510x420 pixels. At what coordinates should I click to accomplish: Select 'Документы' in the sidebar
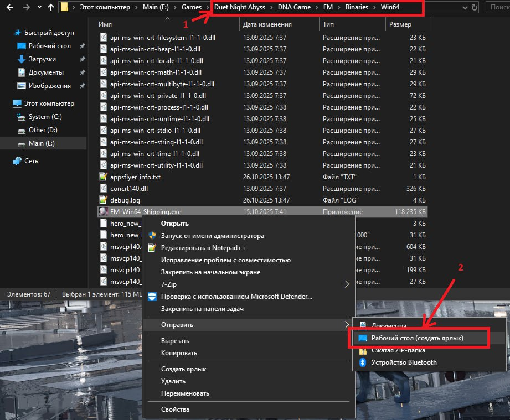pos(46,73)
